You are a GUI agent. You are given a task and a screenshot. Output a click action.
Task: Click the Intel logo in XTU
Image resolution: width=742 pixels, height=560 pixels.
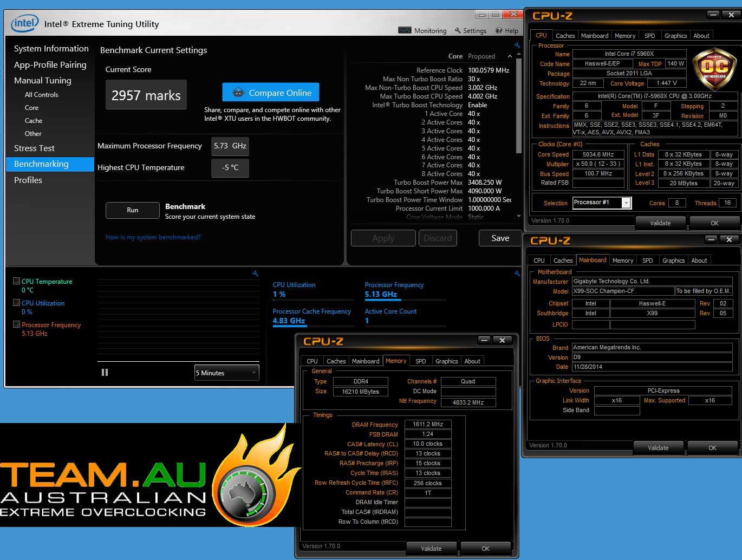(x=25, y=23)
